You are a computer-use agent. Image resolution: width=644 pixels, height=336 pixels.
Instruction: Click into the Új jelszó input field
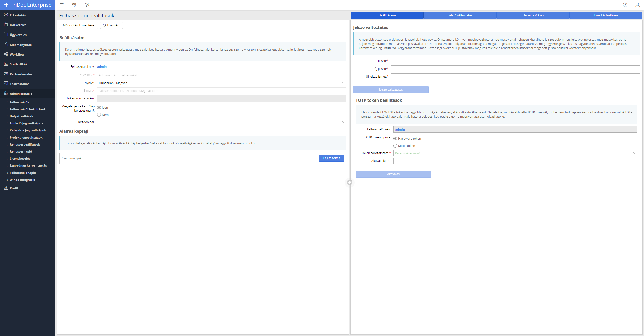[515, 69]
